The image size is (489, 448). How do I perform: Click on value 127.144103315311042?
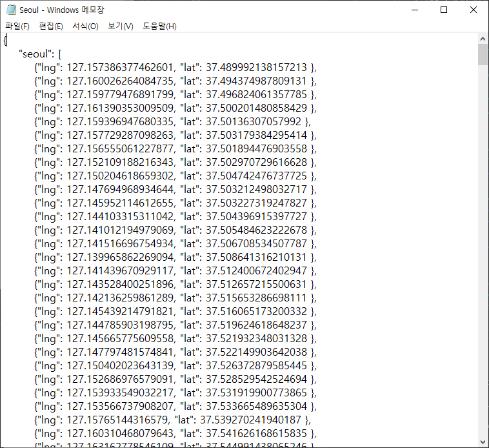[120, 217]
